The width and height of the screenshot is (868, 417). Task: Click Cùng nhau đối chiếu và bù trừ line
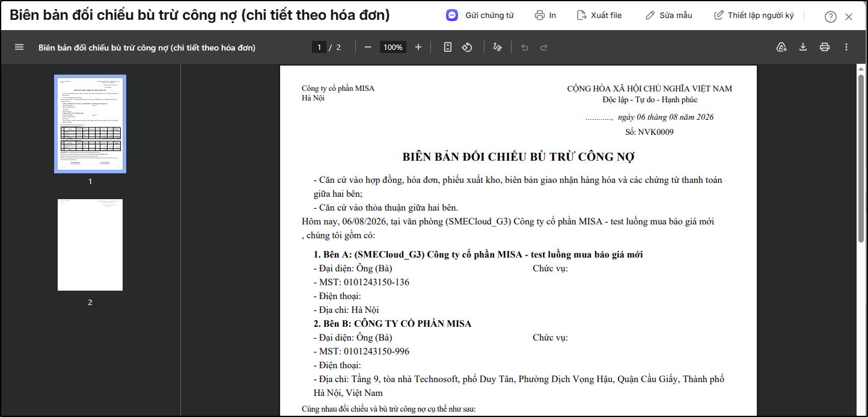tap(389, 409)
